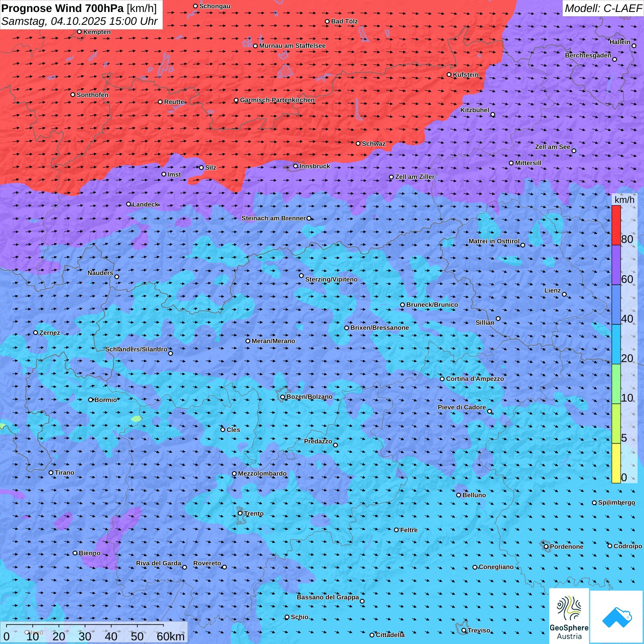The width and height of the screenshot is (644, 644).
Task: Click the Sonthofen city label
Action: (92, 95)
